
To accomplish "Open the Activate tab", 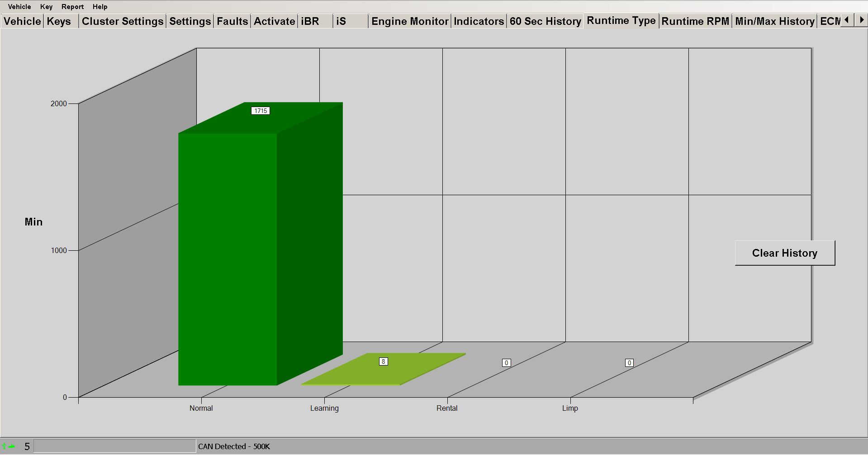I will coord(274,21).
